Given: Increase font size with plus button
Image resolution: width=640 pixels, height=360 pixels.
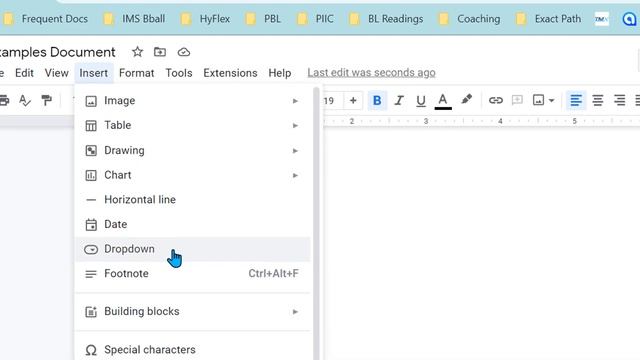Looking at the screenshot, I should click(353, 100).
